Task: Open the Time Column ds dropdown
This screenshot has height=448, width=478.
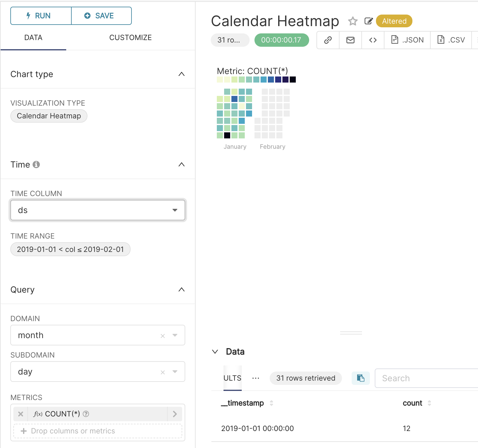Action: (x=175, y=210)
